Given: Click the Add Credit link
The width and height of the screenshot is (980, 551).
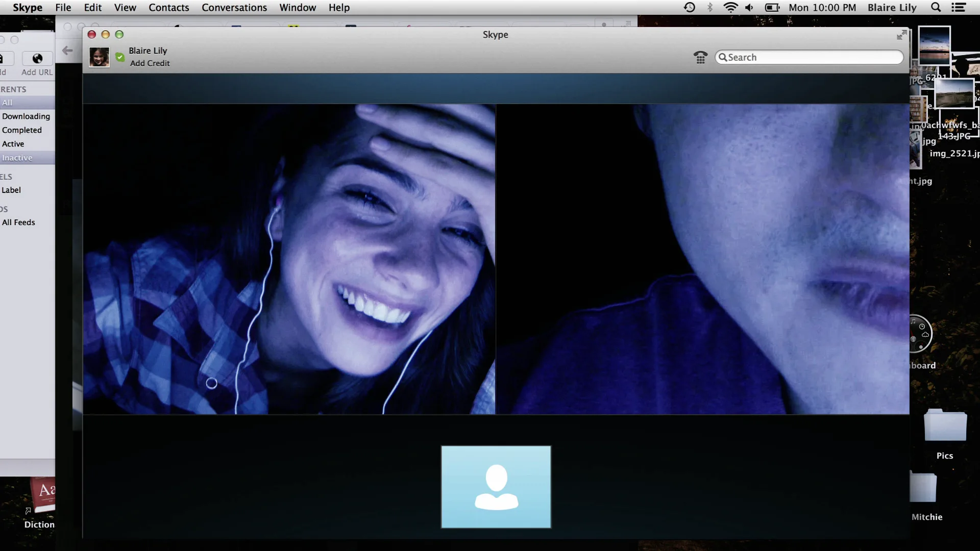Looking at the screenshot, I should tap(150, 63).
